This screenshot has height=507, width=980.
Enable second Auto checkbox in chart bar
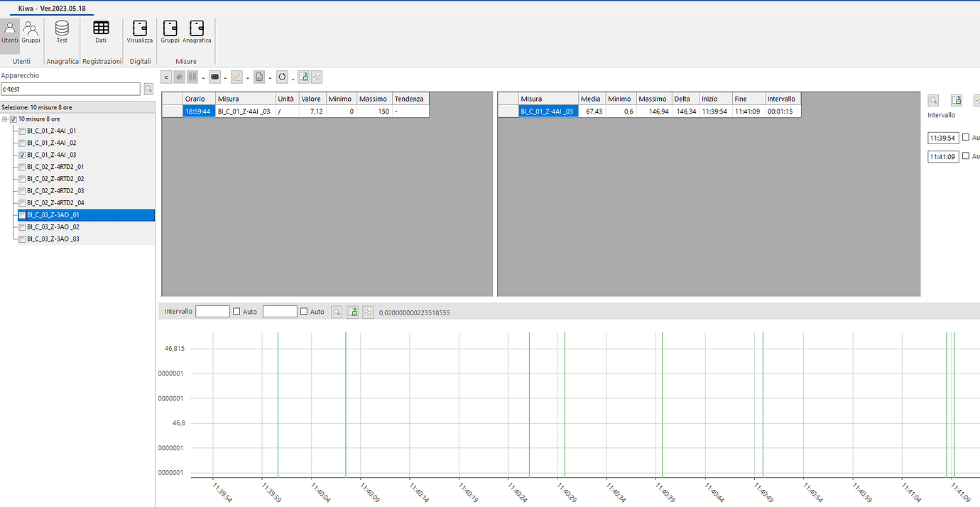coord(304,312)
